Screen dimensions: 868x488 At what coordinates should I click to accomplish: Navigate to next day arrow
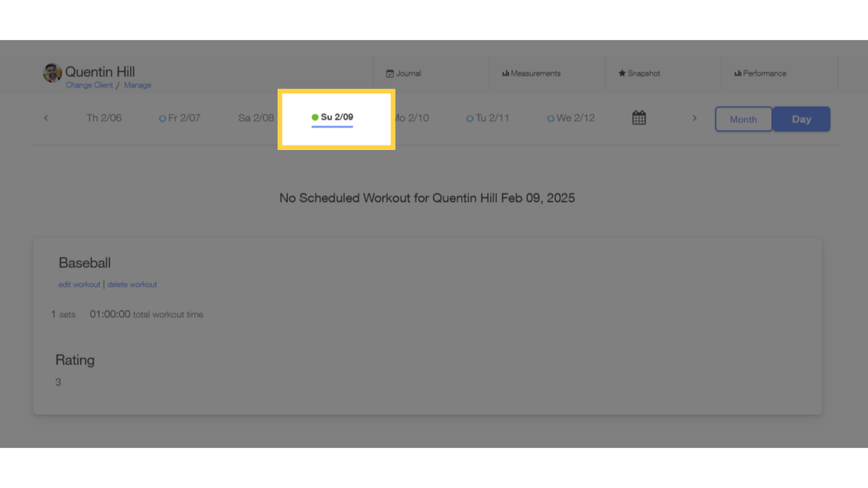(x=694, y=118)
